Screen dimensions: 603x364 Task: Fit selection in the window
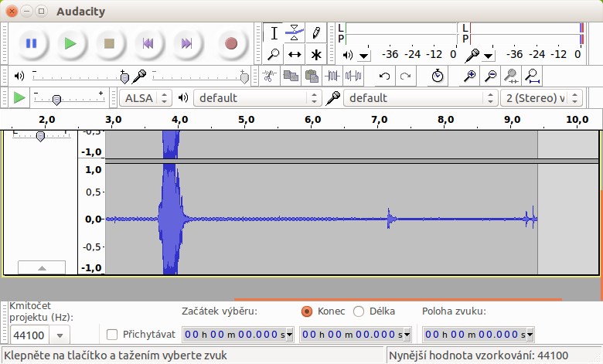pyautogui.click(x=511, y=76)
